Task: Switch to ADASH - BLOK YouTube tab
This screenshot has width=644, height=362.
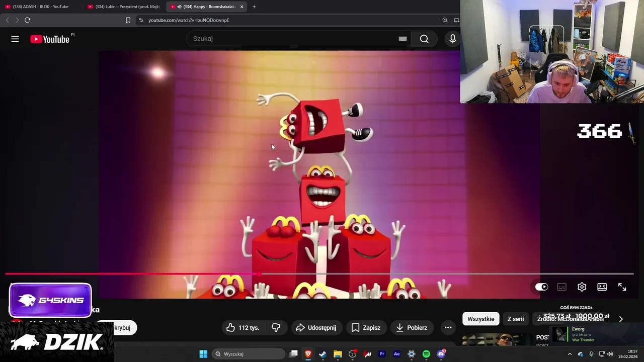Action: (x=41, y=7)
